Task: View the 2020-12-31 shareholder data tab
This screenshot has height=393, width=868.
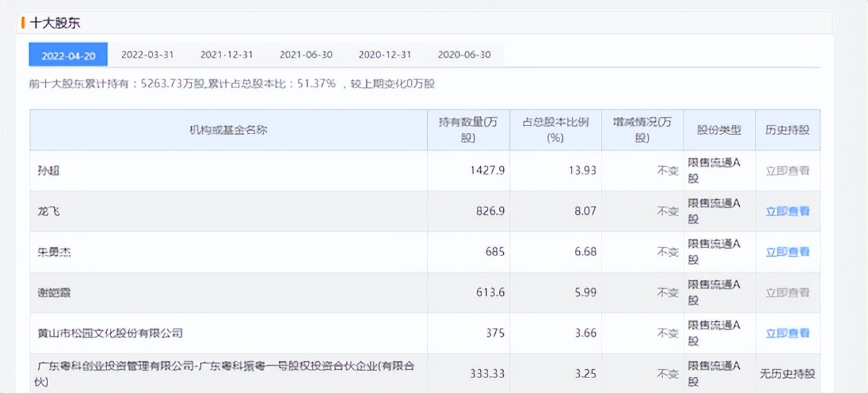Action: click(x=385, y=55)
